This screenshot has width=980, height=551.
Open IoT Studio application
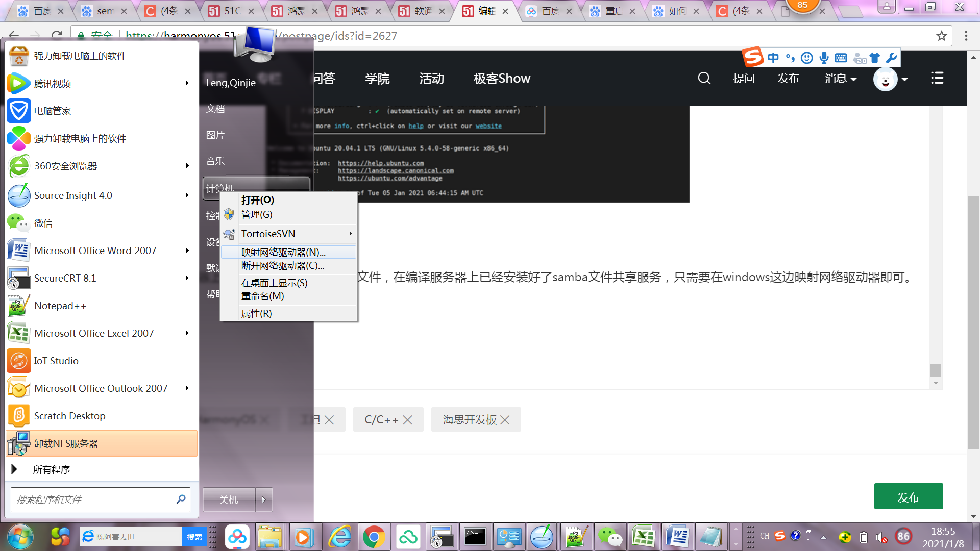pyautogui.click(x=56, y=360)
